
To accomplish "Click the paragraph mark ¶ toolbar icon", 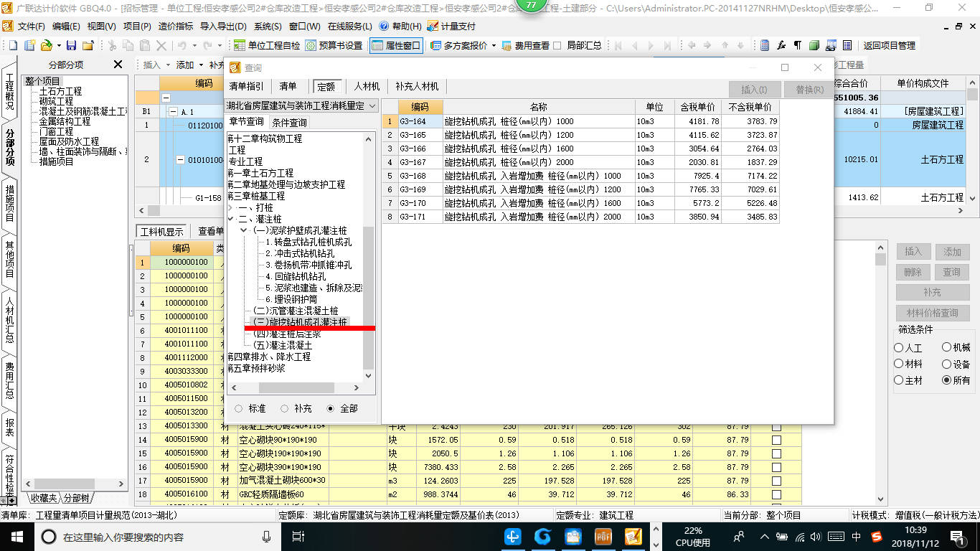I will point(797,45).
